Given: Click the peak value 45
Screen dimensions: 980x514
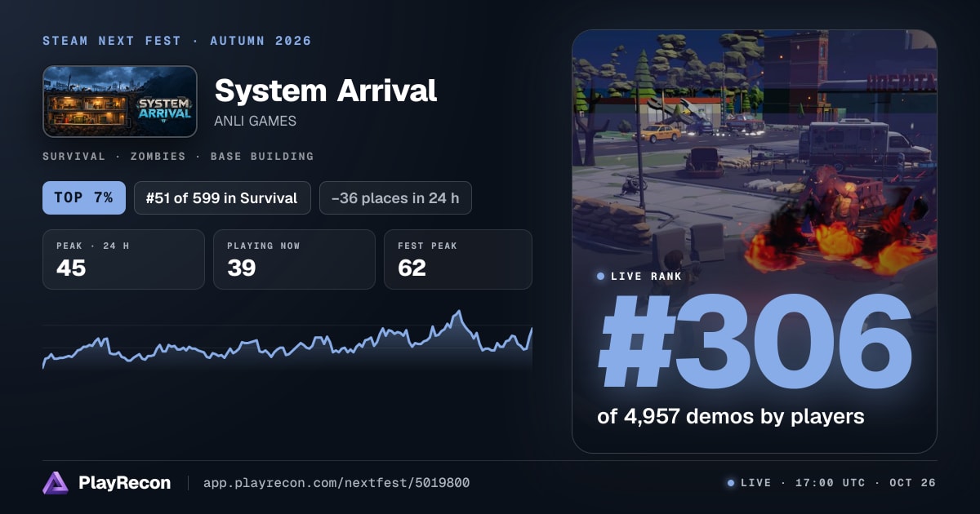Looking at the screenshot, I should pos(71,268).
